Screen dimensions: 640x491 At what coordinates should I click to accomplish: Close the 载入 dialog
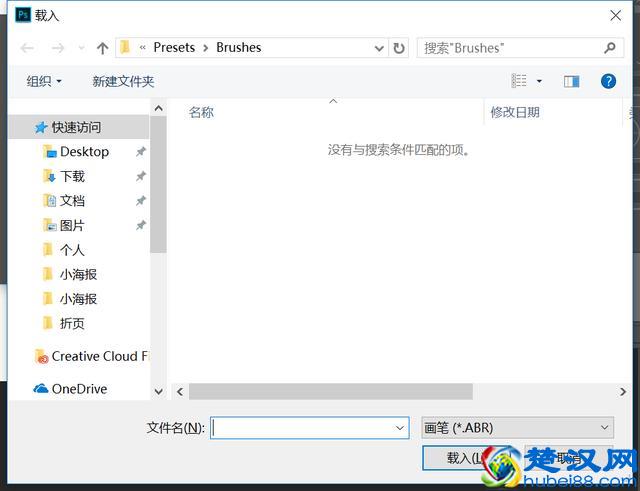[x=616, y=16]
